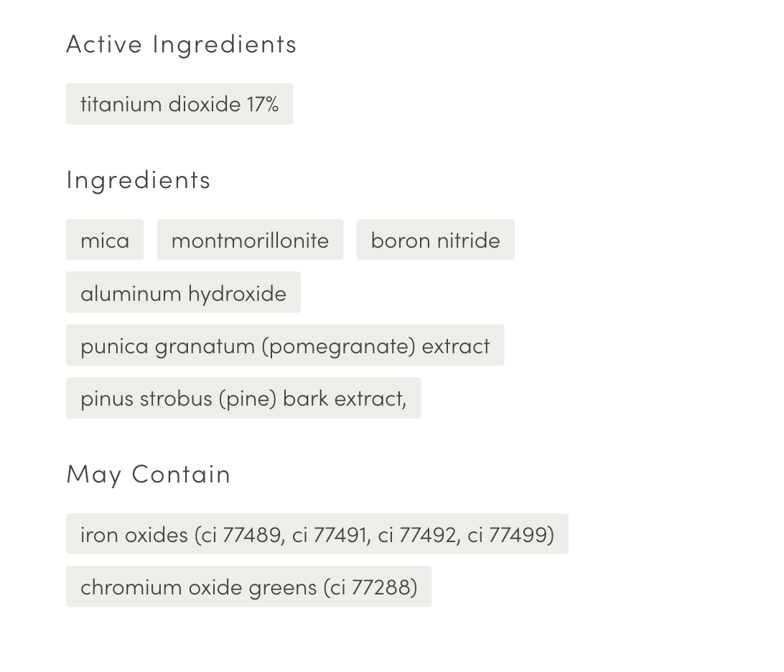Click the aluminum hydroxide ingredient tag
The height and width of the screenshot is (672, 784).
point(183,293)
